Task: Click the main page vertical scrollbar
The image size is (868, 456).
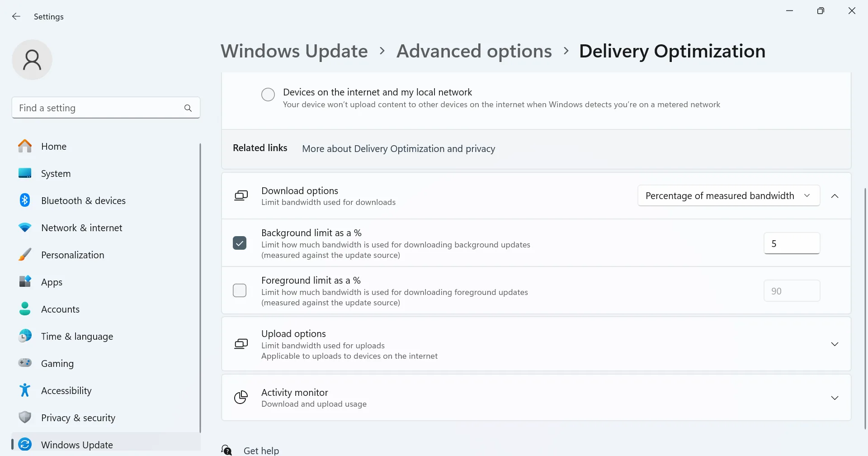Action: [865, 308]
